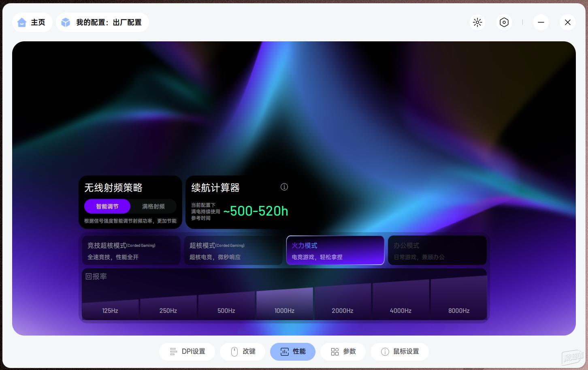
Task: Set polling rate to 250Hz
Action: [x=168, y=308]
